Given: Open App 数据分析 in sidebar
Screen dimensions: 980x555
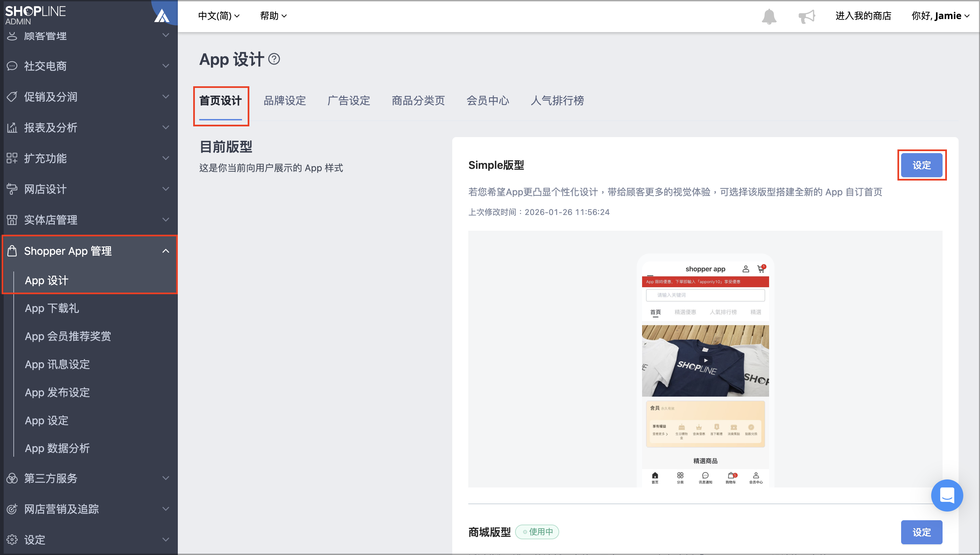Looking at the screenshot, I should point(57,448).
